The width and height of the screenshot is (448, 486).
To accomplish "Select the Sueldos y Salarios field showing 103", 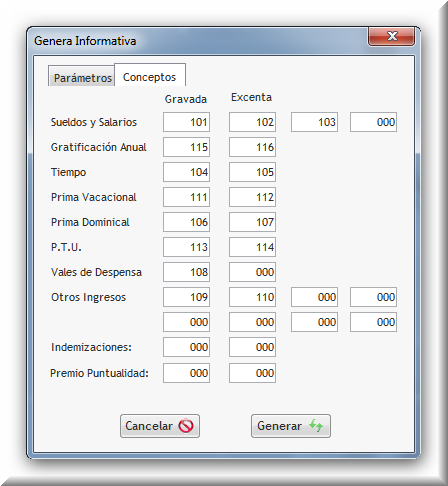I will 314,122.
